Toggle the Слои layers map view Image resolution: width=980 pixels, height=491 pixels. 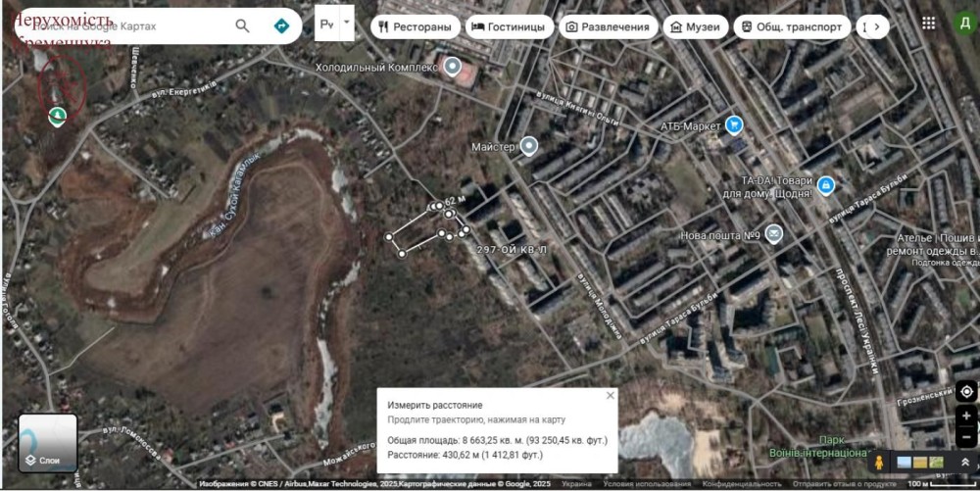tap(47, 443)
